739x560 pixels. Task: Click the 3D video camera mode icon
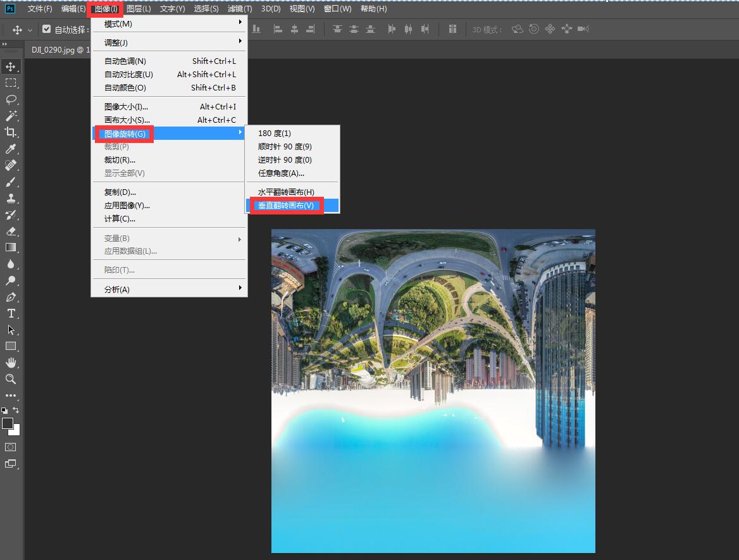(x=583, y=29)
